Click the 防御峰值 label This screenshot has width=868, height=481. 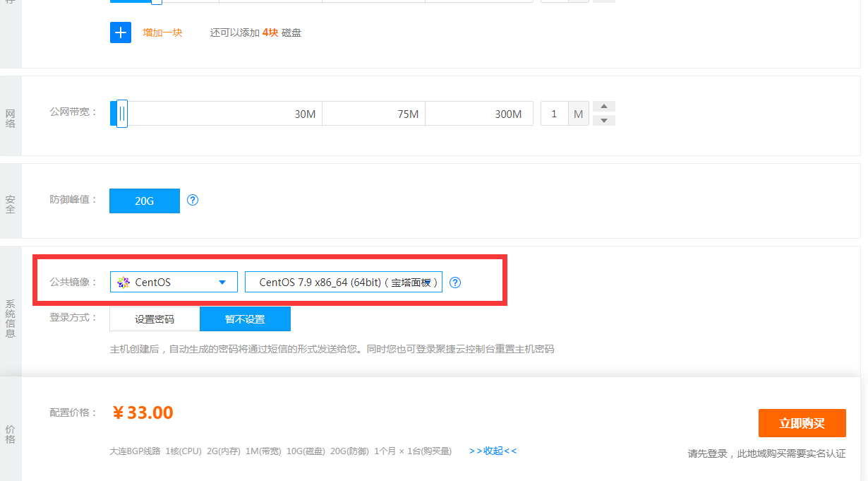coord(73,199)
